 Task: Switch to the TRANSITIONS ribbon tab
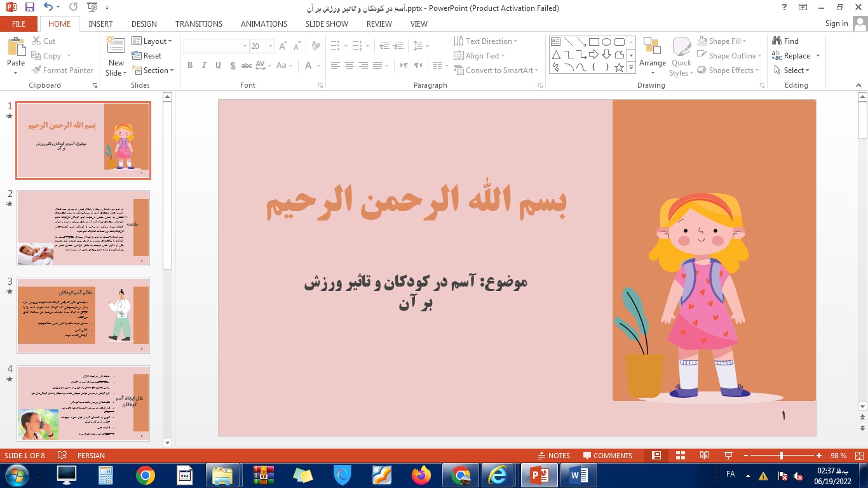[198, 24]
